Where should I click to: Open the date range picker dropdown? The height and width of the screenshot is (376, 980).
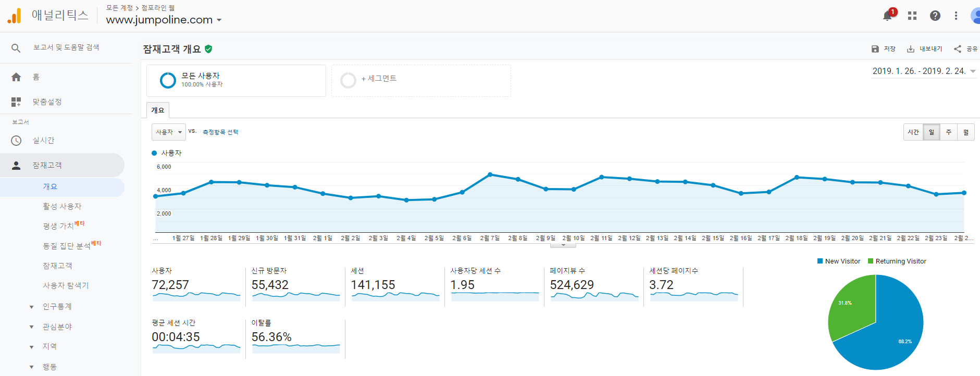coord(924,71)
